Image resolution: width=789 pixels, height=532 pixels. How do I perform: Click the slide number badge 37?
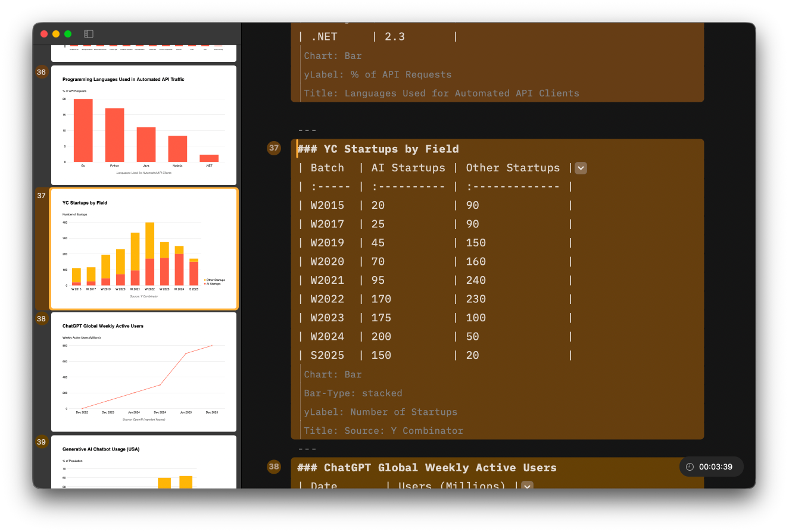tap(41, 195)
